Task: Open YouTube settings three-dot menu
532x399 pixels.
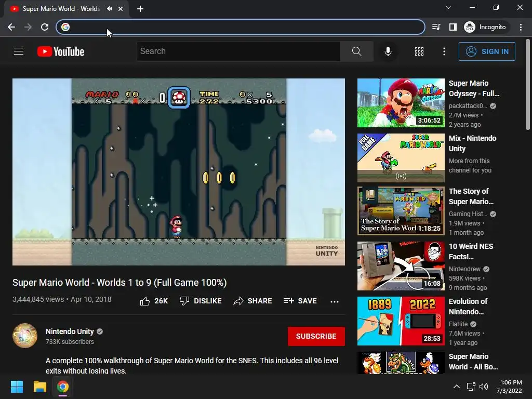Action: click(444, 51)
